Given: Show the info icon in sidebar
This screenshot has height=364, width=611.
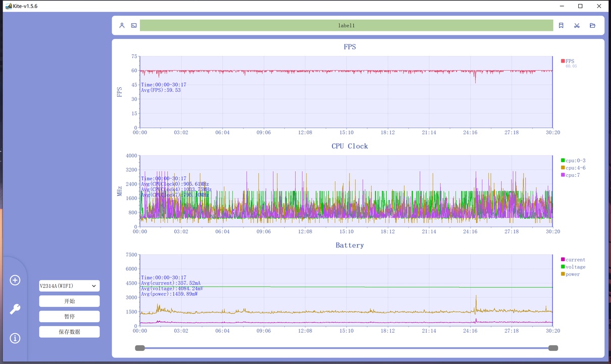Looking at the screenshot, I should tap(15, 338).
